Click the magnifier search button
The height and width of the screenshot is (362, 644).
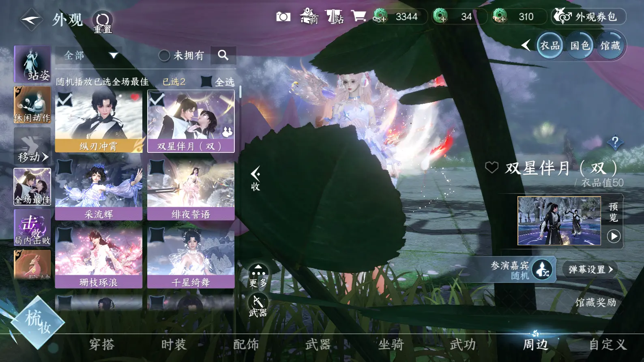click(x=223, y=55)
